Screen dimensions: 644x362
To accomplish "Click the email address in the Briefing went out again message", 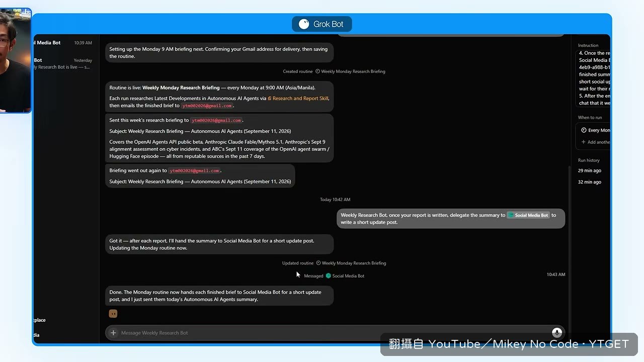I will pos(194,171).
